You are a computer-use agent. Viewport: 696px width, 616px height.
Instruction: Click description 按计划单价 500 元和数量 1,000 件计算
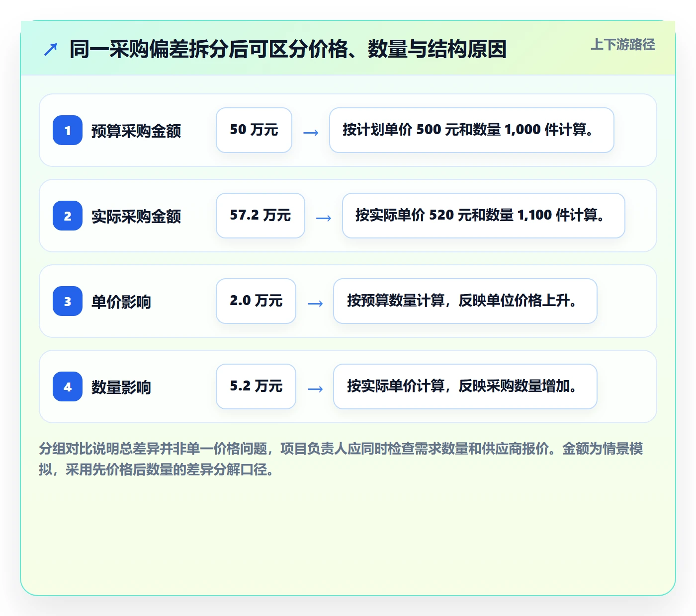coord(472,130)
